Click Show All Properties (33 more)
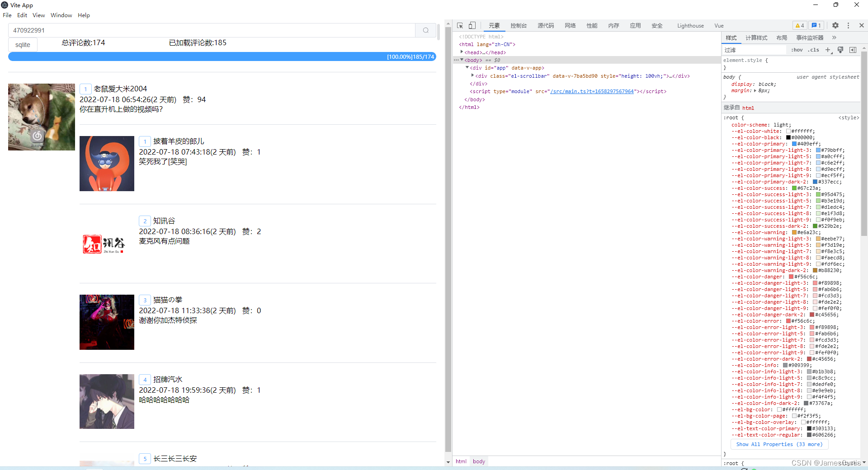This screenshot has height=470, width=868. click(x=779, y=444)
